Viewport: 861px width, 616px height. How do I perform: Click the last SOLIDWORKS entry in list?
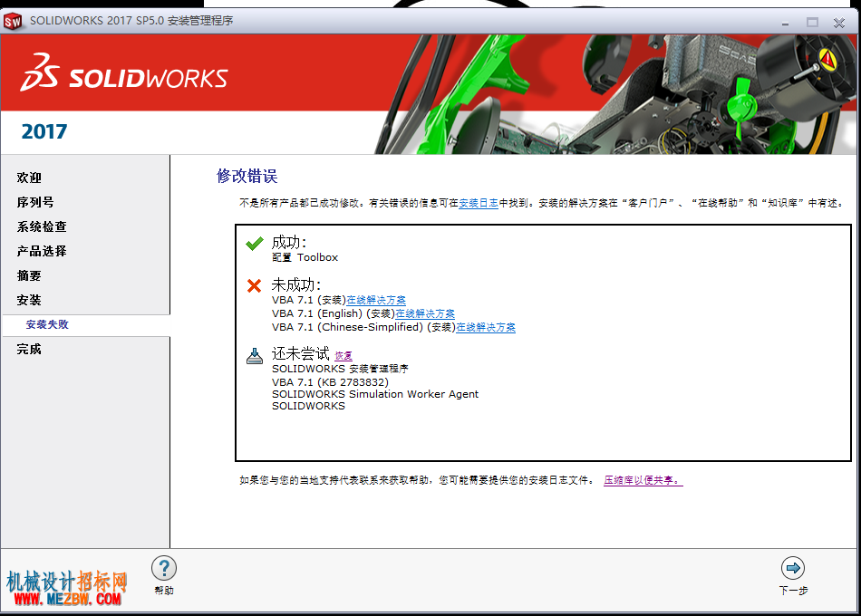pos(308,406)
